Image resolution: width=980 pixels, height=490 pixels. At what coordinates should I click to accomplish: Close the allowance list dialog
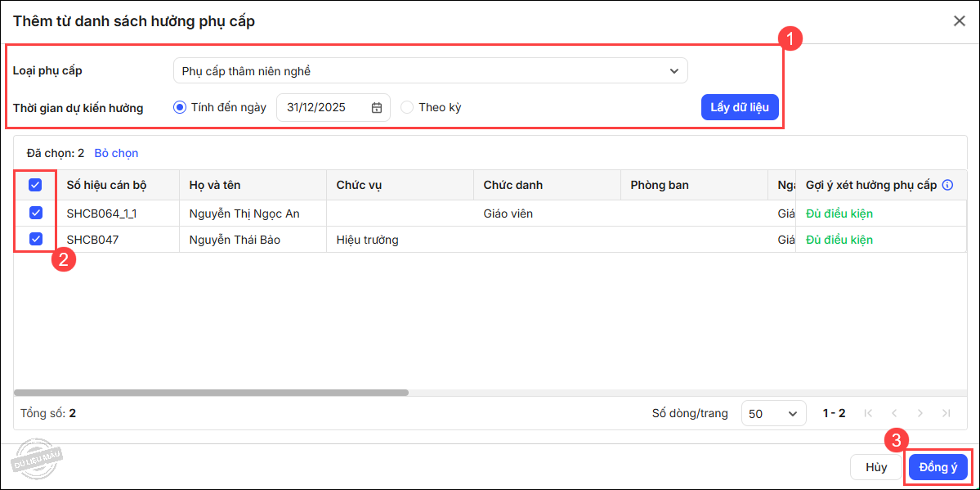[960, 21]
